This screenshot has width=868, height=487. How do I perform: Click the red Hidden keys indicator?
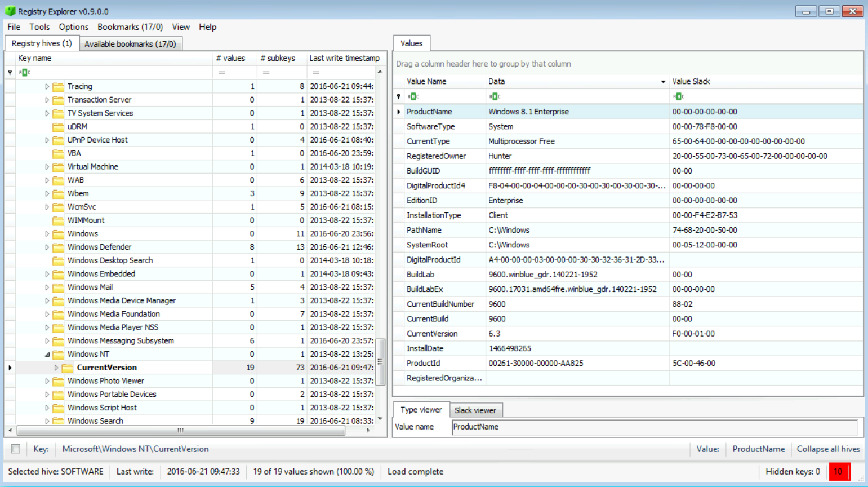(839, 472)
